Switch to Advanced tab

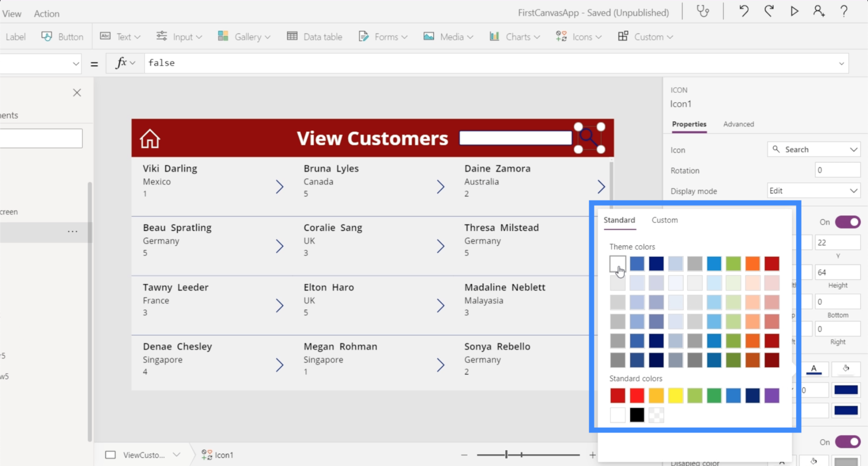(x=738, y=124)
